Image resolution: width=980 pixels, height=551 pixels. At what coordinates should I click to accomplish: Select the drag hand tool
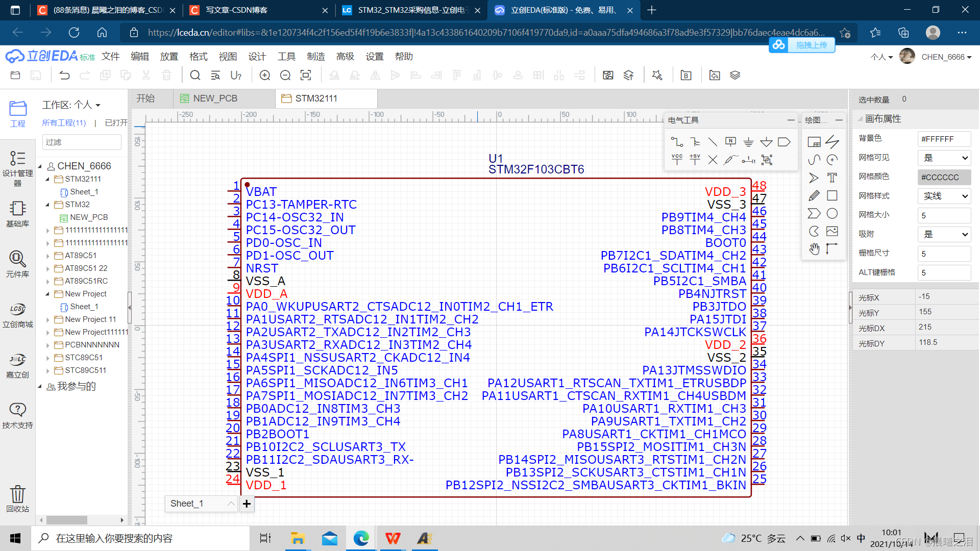click(814, 249)
